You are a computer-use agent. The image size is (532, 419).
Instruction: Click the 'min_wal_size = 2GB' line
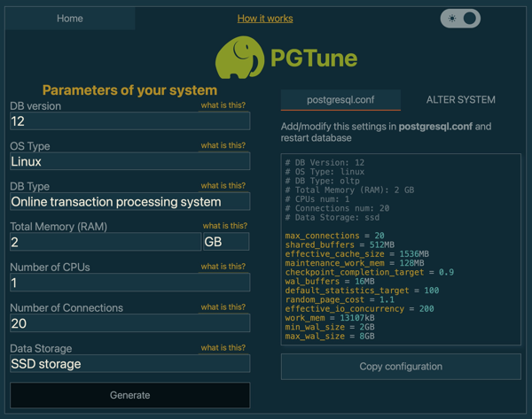(x=330, y=327)
